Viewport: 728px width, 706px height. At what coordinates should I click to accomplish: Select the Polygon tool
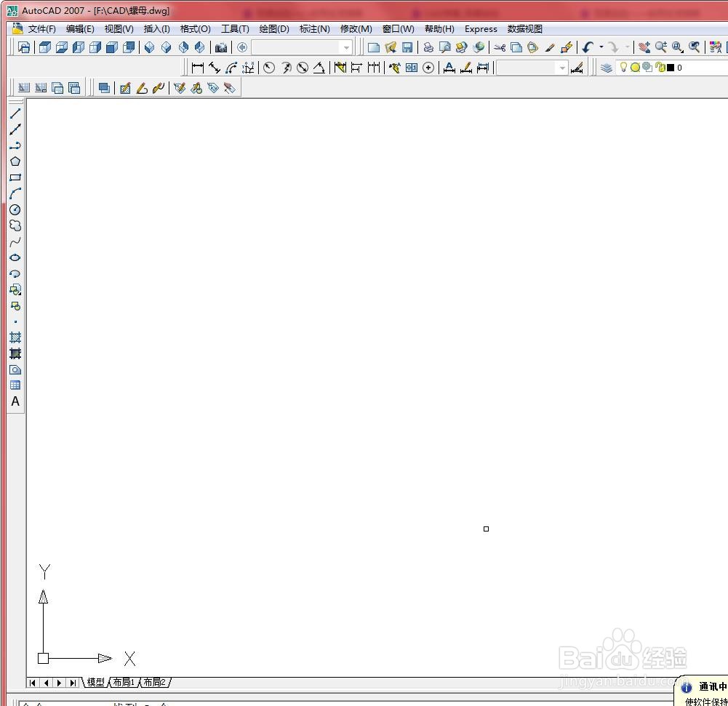(15, 161)
